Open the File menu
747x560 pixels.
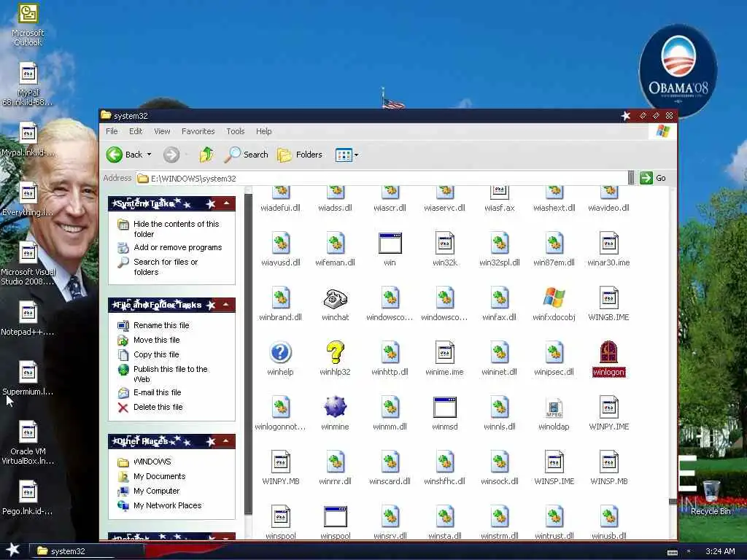click(112, 131)
